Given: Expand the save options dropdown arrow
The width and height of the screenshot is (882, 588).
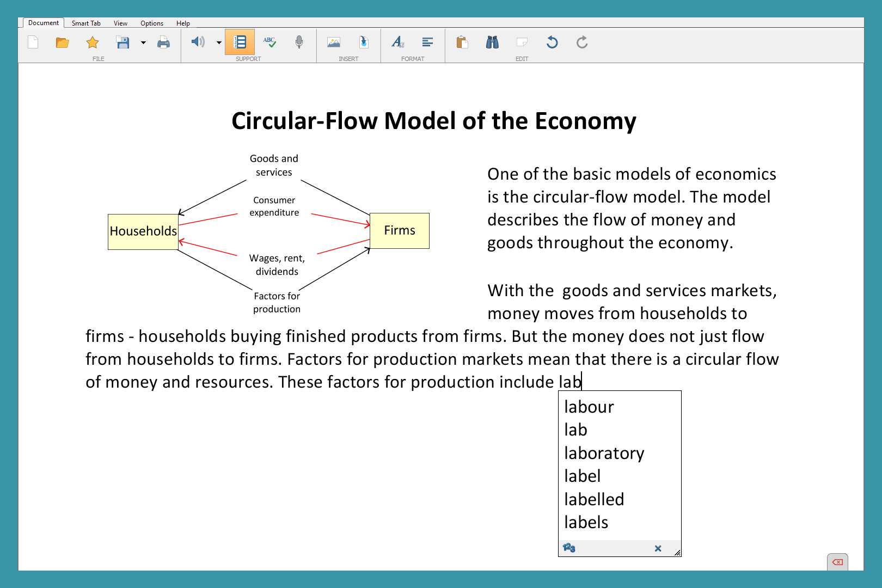Looking at the screenshot, I should 143,42.
